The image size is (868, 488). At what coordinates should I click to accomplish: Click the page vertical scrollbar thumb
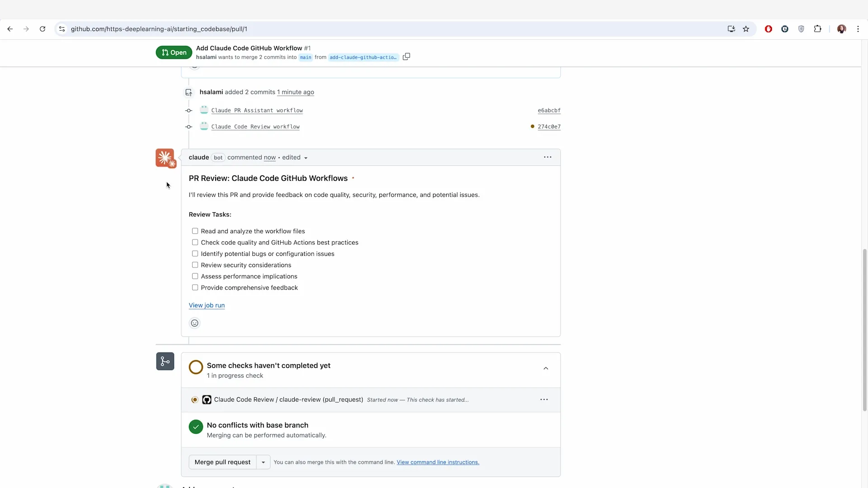[x=865, y=330]
